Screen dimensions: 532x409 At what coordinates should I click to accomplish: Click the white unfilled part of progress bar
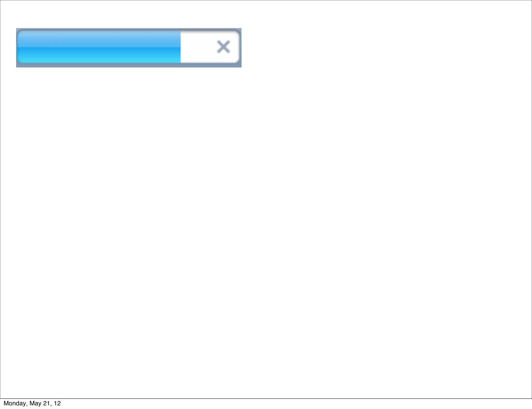pyautogui.click(x=210, y=47)
